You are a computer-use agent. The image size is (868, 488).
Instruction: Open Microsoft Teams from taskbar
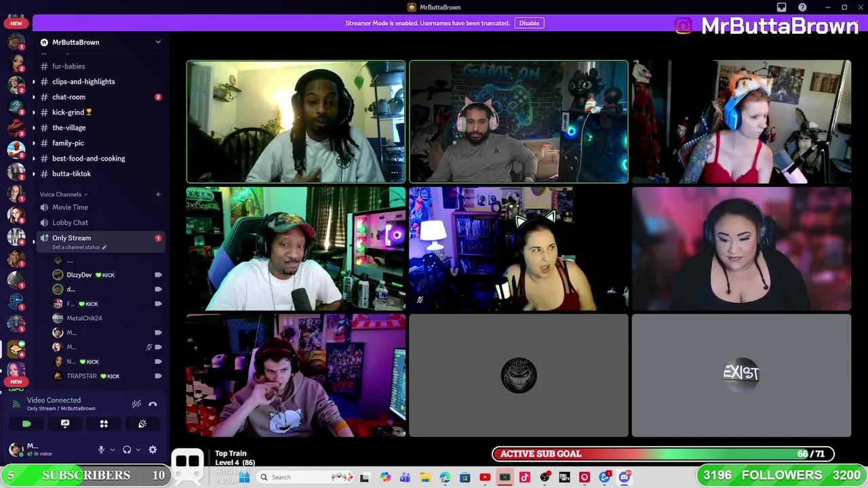[x=405, y=477]
